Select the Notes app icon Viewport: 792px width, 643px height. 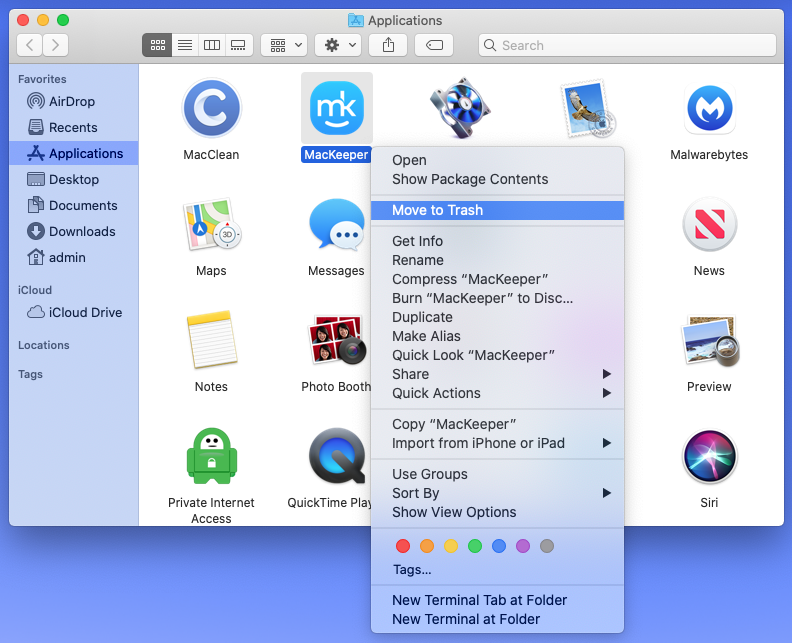point(212,339)
